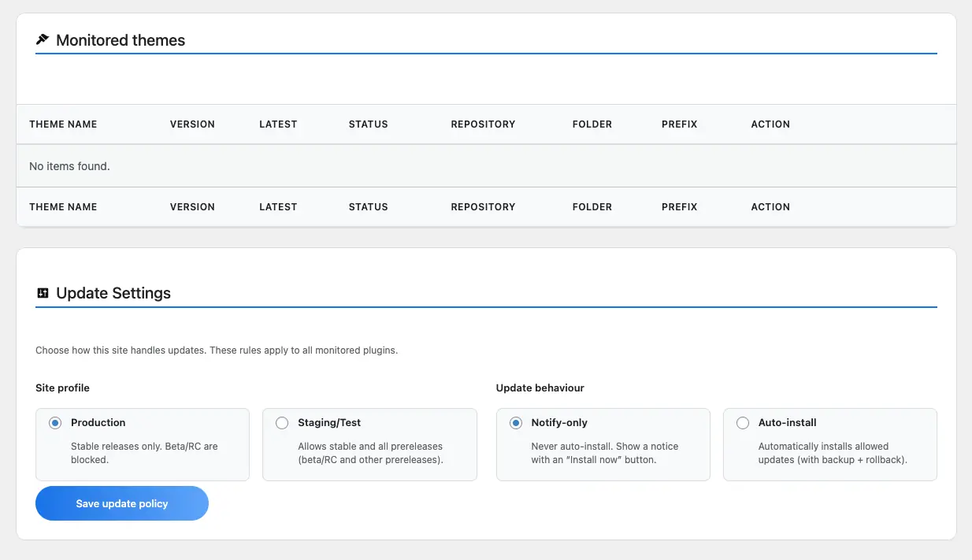Click the top Action column header
The image size is (972, 560).
coord(770,124)
